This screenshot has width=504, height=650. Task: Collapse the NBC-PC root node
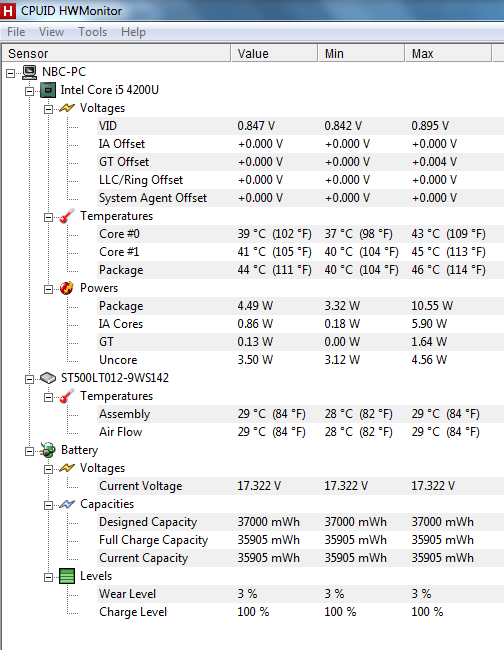[10, 73]
